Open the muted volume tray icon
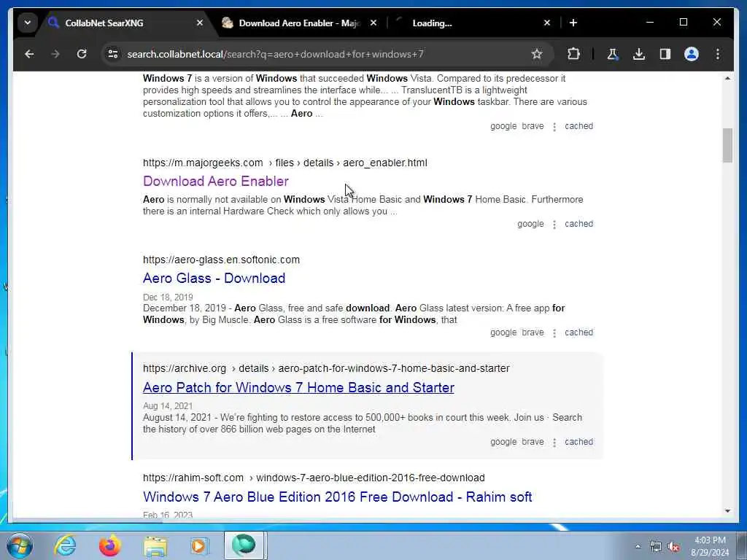The image size is (747, 560). [673, 547]
